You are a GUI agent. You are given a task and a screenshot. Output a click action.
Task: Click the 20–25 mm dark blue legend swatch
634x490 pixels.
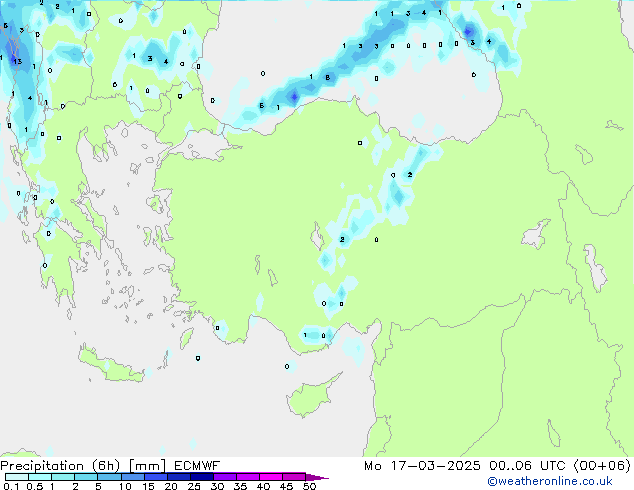179,477
